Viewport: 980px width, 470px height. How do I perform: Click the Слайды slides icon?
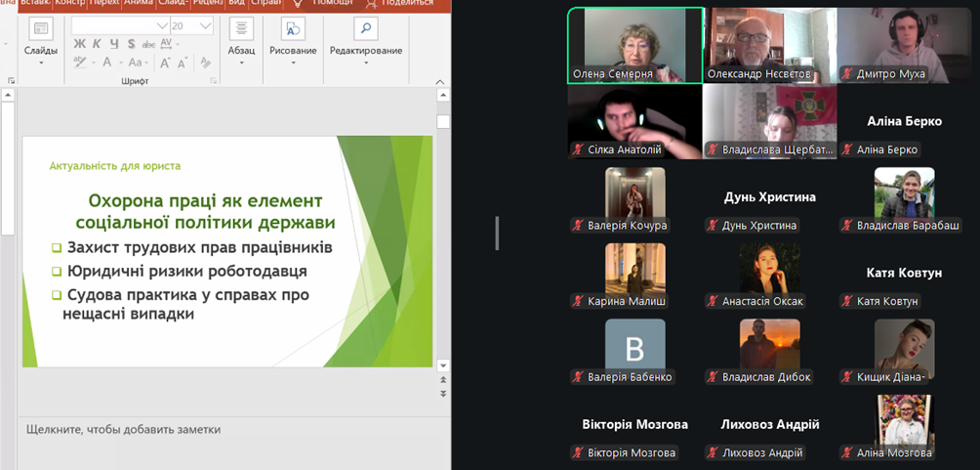coord(41,29)
